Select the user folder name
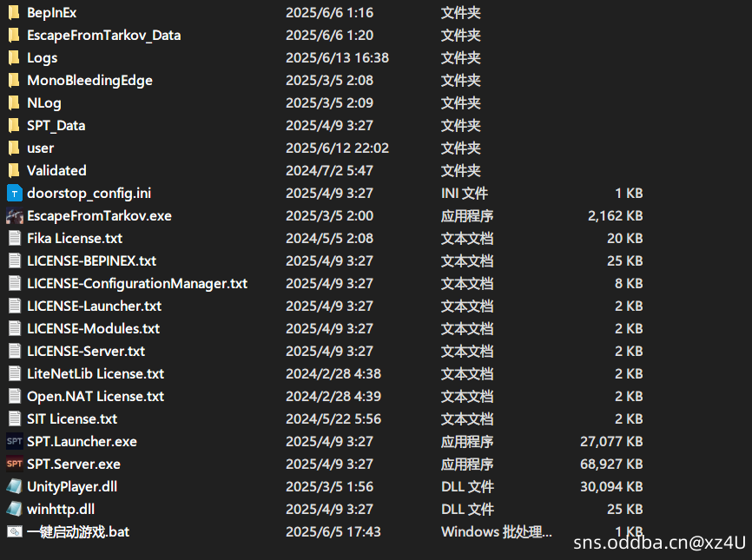The width and height of the screenshot is (752, 560). tap(40, 148)
